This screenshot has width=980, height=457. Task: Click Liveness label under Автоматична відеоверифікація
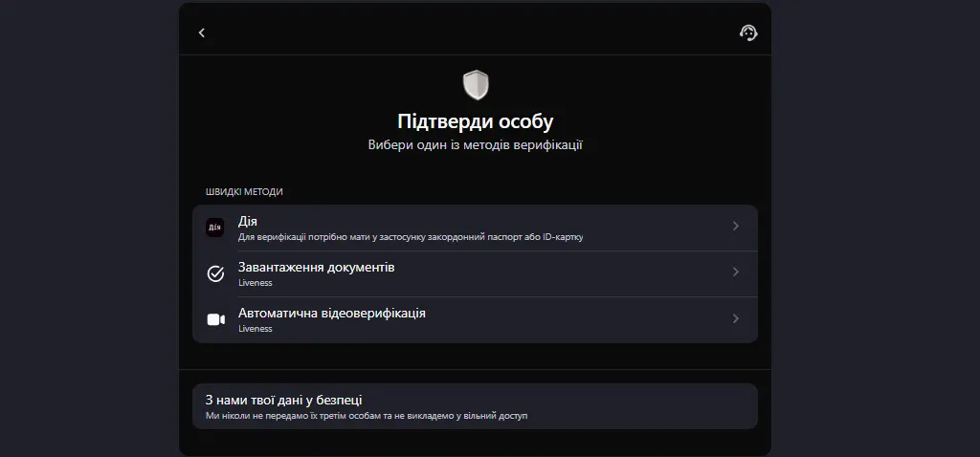[x=256, y=329]
